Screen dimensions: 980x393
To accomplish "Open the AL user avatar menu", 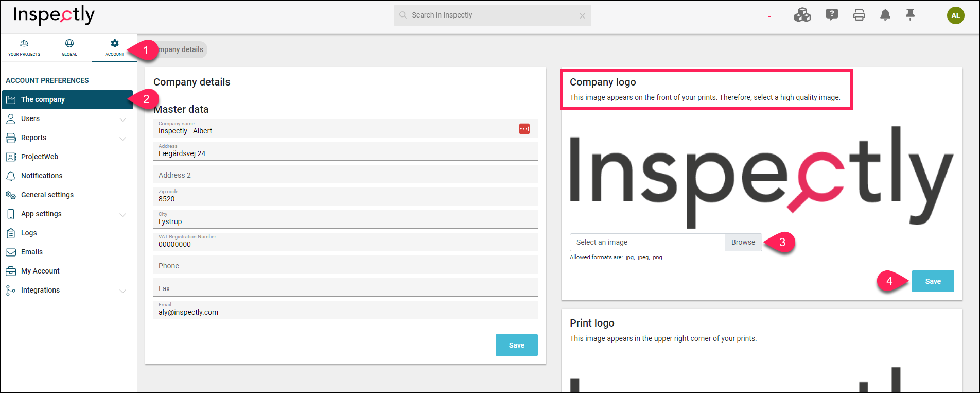I will point(956,15).
